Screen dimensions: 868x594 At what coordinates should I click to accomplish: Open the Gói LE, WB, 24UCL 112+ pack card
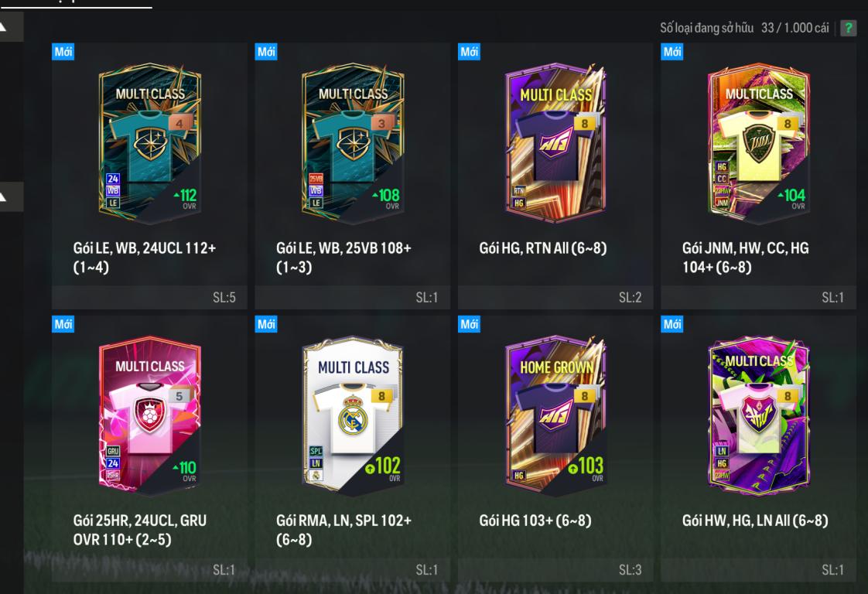[149, 176]
